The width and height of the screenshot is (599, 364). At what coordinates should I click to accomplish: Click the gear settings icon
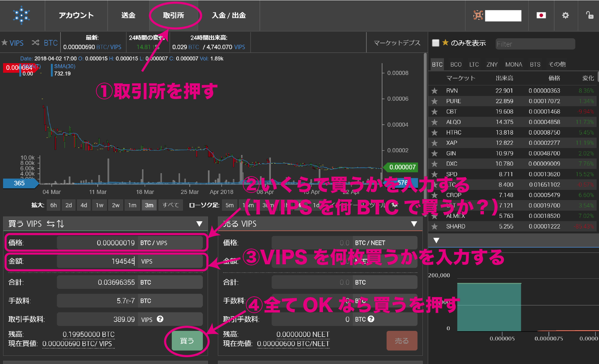(x=566, y=15)
